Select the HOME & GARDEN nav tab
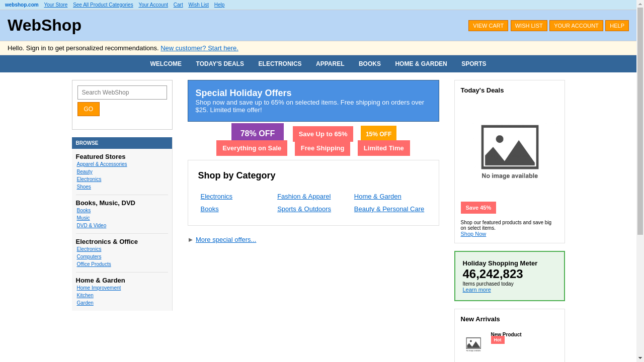 [421, 63]
